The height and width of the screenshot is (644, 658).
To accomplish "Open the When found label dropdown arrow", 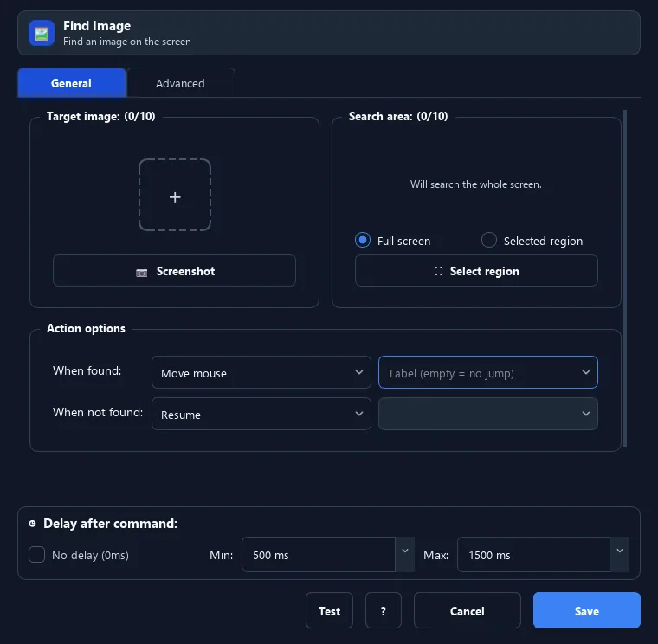I will pyautogui.click(x=586, y=372).
